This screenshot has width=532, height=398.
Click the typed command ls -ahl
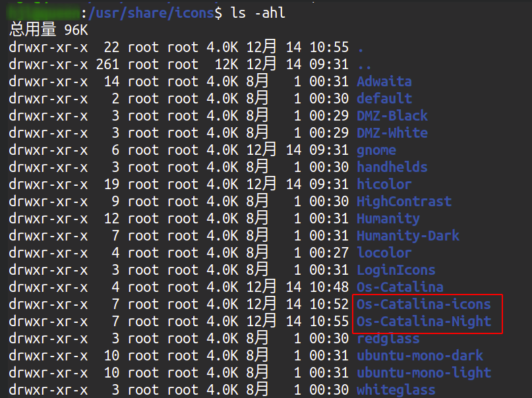(258, 13)
